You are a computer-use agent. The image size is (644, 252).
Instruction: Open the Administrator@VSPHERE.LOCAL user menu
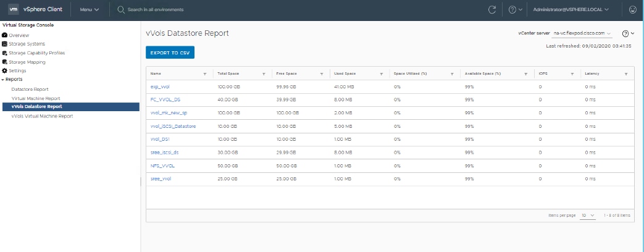point(571,9)
